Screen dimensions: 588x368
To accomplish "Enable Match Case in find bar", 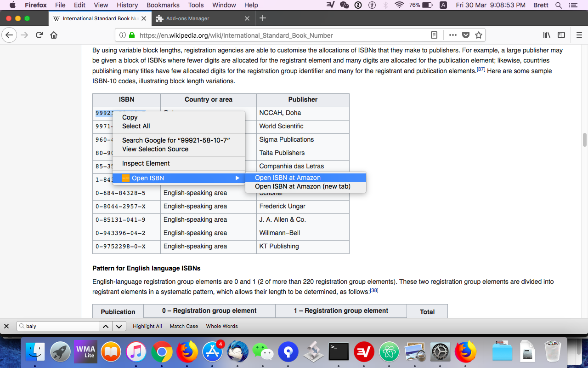I will (x=184, y=326).
